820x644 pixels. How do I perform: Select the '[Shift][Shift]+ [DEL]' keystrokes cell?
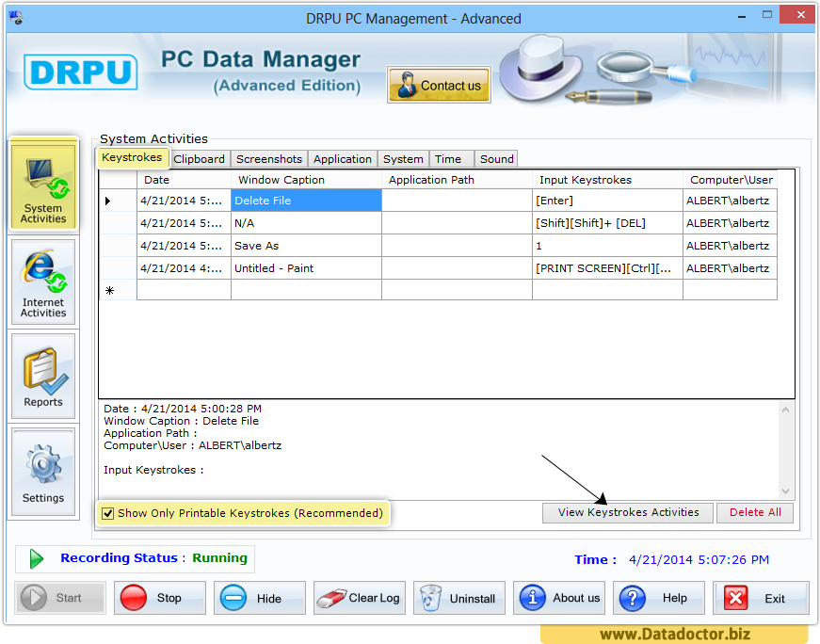click(607, 223)
